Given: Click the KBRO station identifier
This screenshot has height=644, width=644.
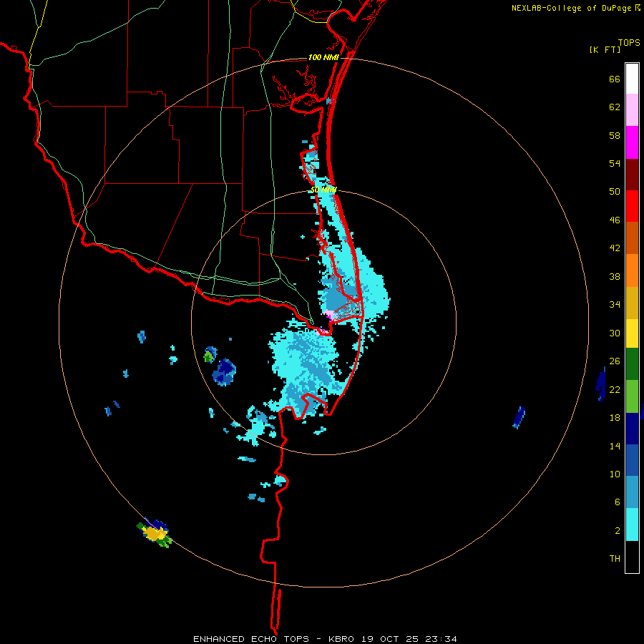Looking at the screenshot, I should 341,639.
